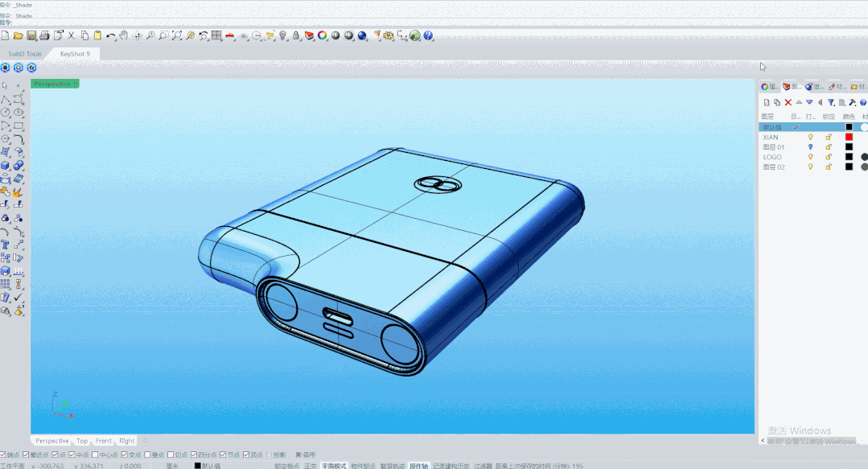
Task: Click the blue render sphere icon
Action: pyautogui.click(x=362, y=35)
